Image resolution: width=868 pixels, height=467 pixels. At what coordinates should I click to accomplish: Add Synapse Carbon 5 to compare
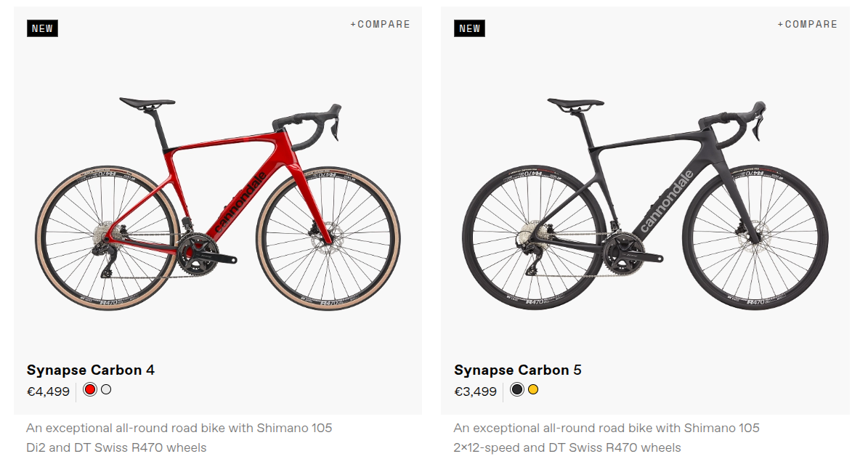click(807, 25)
